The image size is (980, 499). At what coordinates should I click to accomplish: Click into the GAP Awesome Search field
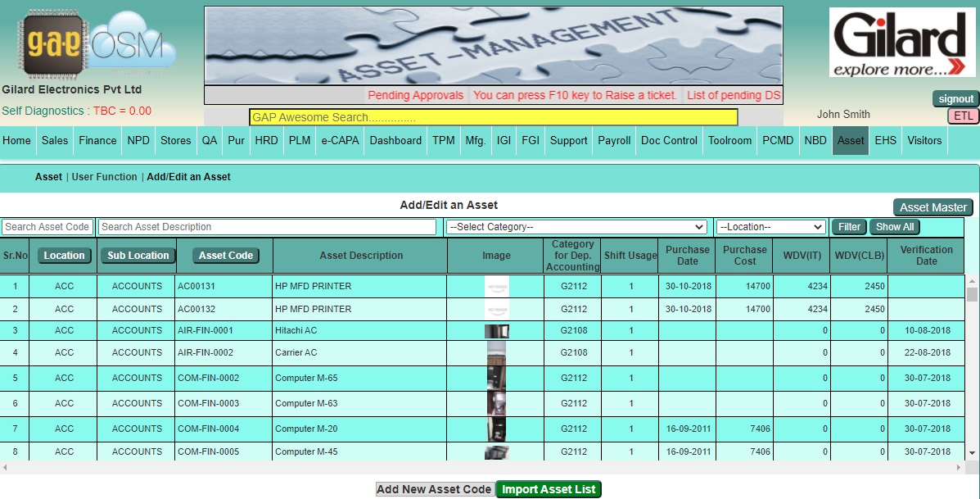(493, 117)
